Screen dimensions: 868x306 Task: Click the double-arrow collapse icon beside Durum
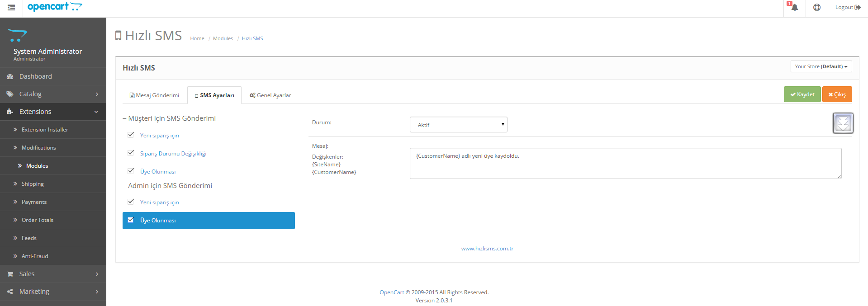pyautogui.click(x=843, y=123)
